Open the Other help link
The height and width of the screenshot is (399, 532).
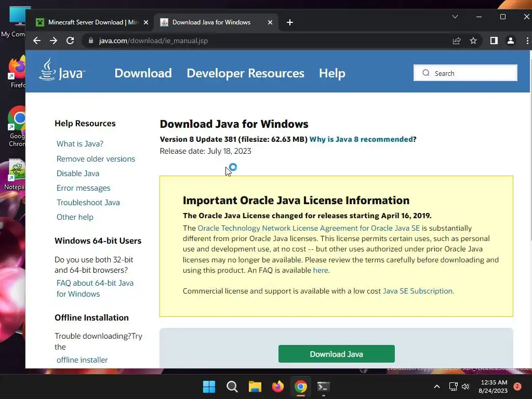point(75,217)
